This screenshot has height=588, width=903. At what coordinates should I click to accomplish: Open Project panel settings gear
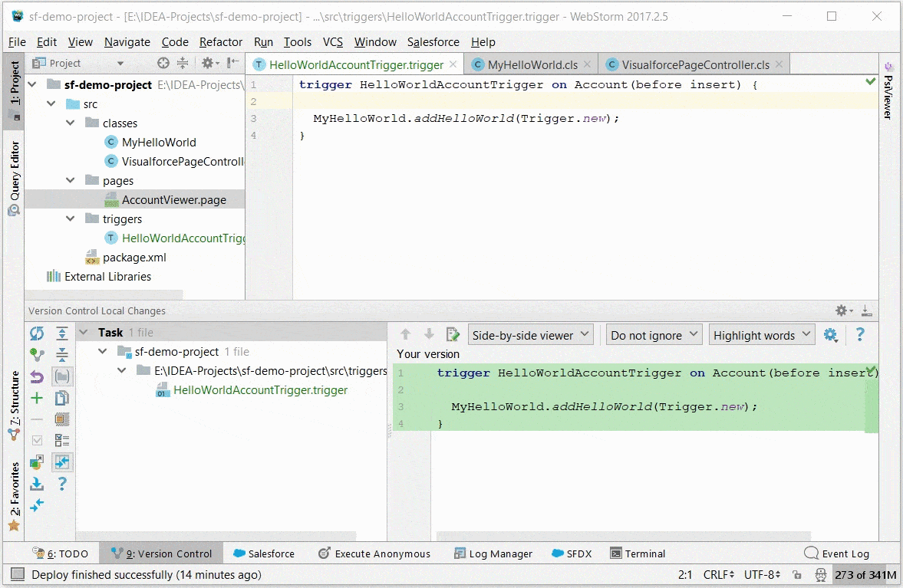click(210, 63)
